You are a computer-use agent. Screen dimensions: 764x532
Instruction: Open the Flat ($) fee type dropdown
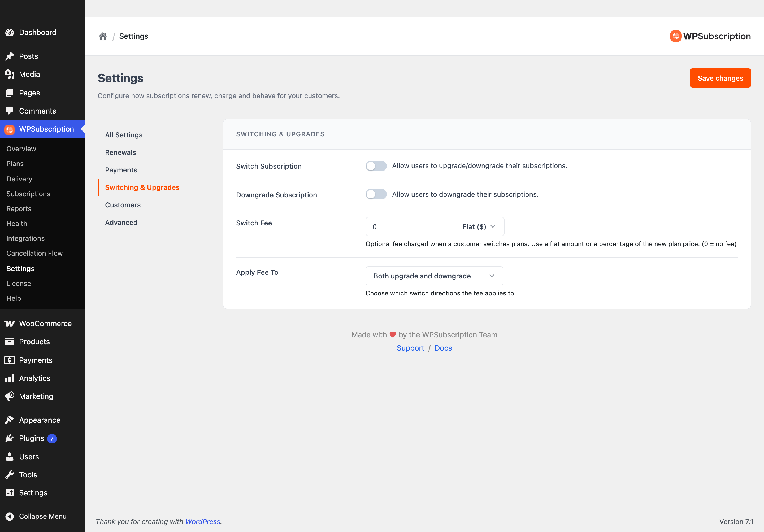[x=479, y=226]
